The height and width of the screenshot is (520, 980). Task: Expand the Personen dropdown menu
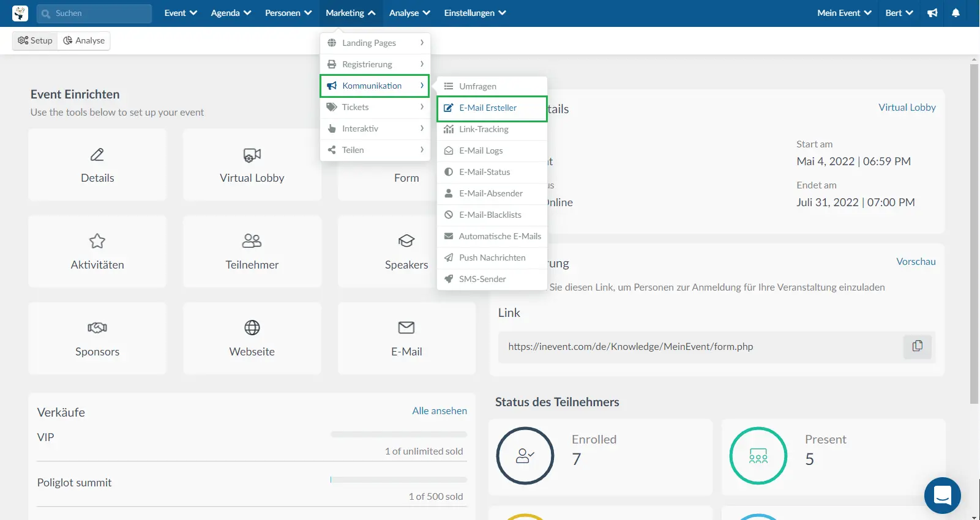pos(288,13)
